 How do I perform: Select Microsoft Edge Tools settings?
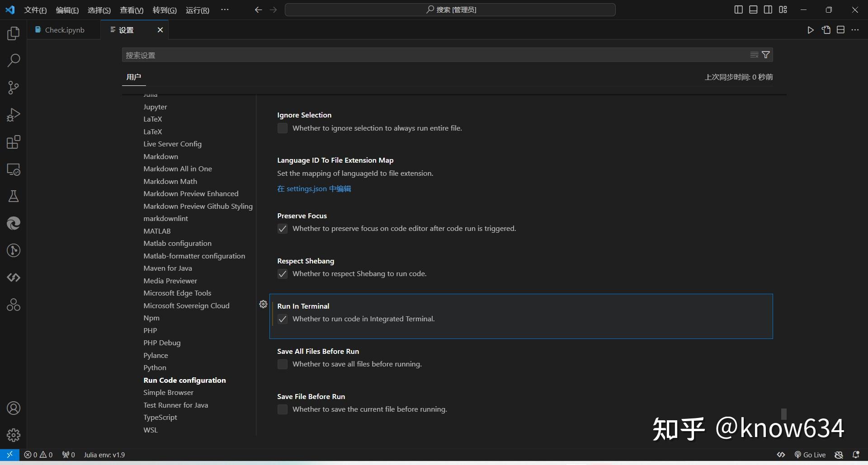pos(177,293)
